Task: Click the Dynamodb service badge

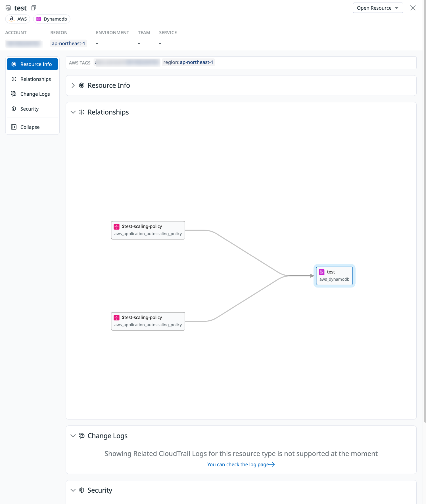Action: click(x=52, y=19)
